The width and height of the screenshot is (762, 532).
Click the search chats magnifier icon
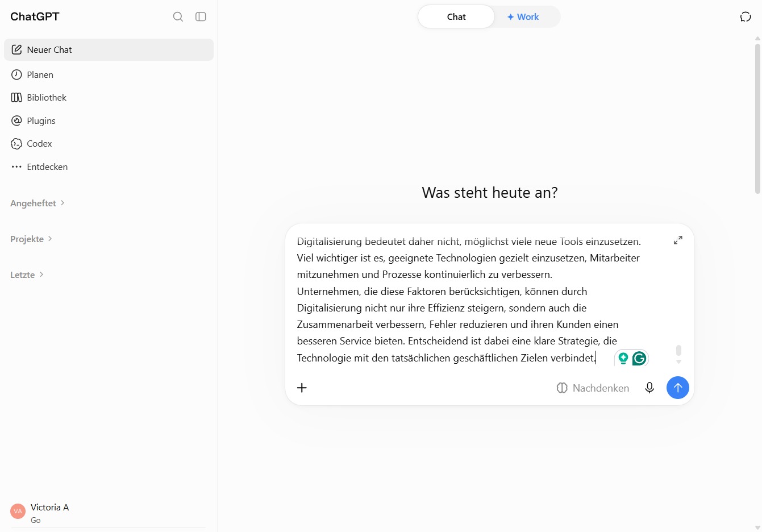click(178, 16)
